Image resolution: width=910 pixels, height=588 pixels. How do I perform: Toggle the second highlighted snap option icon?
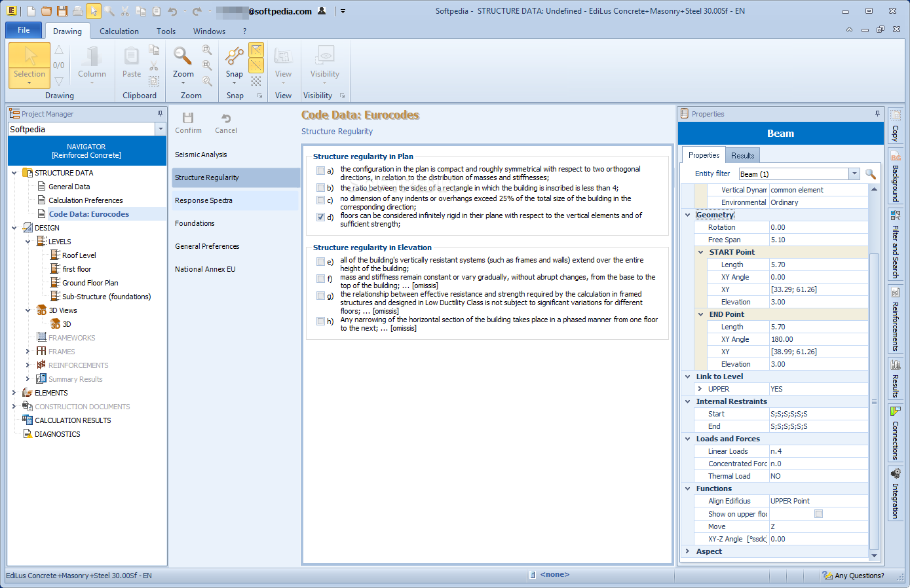[x=256, y=65]
